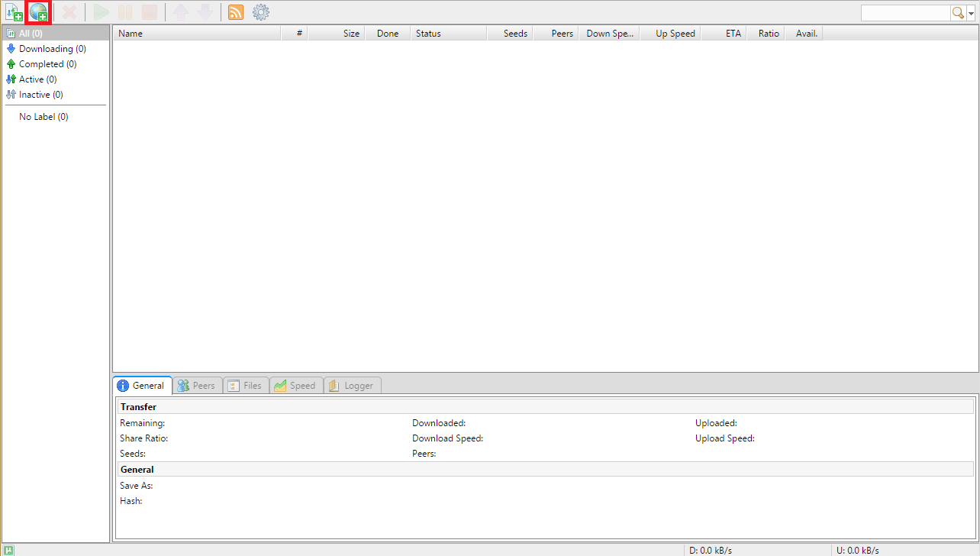This screenshot has height=556, width=980.
Task: Select the Completed category
Action: 47,64
